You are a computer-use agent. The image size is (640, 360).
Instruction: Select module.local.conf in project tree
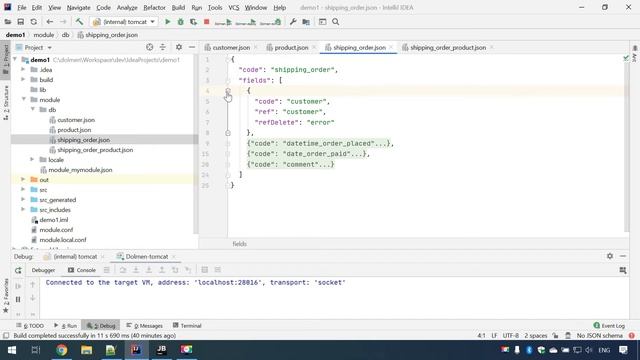[x=63, y=240]
